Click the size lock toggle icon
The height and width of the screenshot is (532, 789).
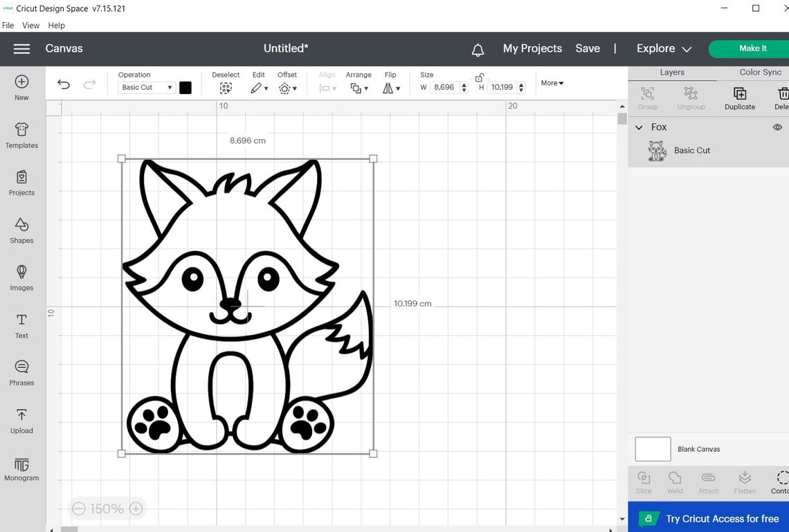pos(480,78)
